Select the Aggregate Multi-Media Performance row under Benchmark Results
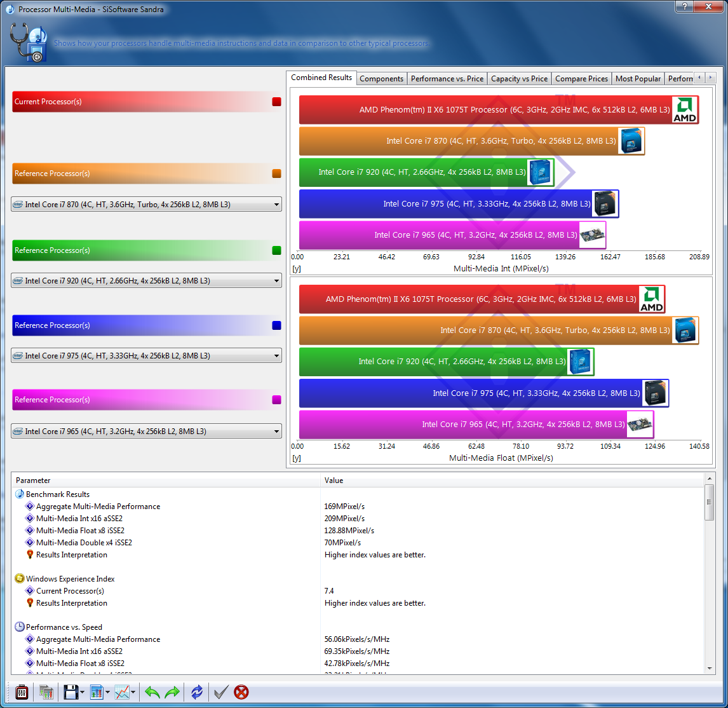 coord(358,506)
